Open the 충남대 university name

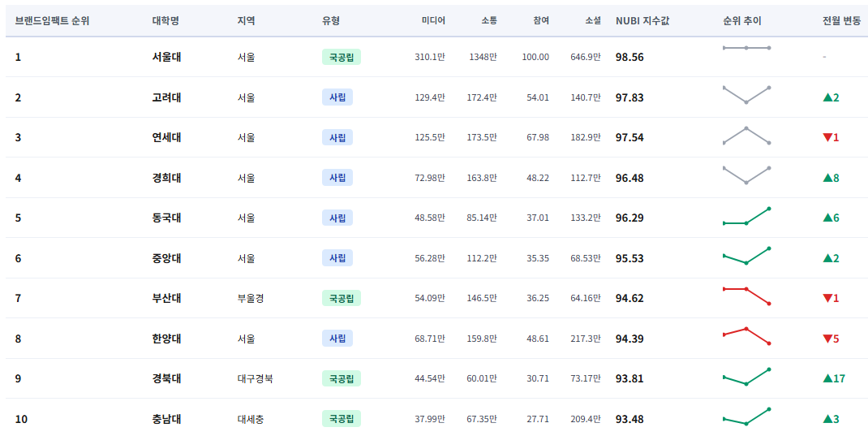tap(166, 419)
